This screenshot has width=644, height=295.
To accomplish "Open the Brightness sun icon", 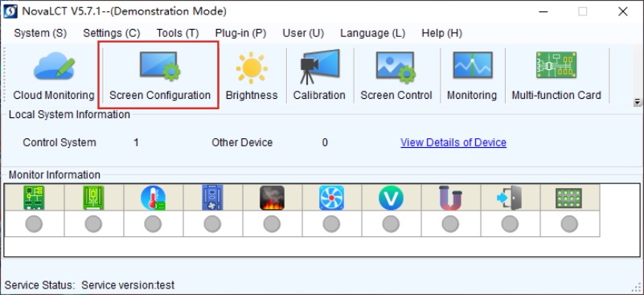I will pyautogui.click(x=252, y=76).
